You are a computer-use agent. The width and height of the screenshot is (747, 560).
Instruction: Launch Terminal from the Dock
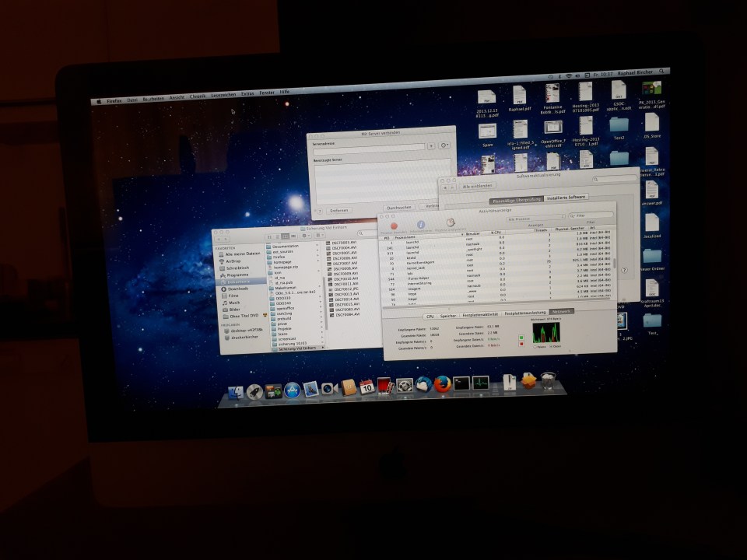[x=462, y=383]
